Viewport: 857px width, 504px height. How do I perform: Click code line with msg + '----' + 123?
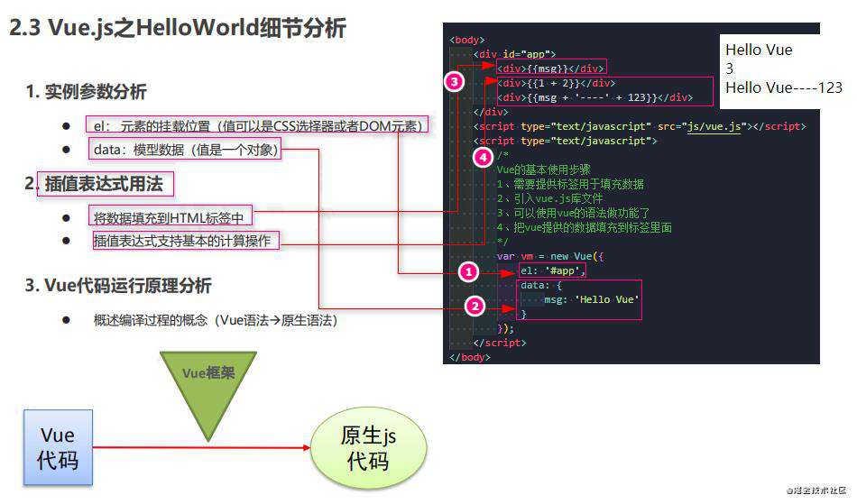tap(594, 97)
